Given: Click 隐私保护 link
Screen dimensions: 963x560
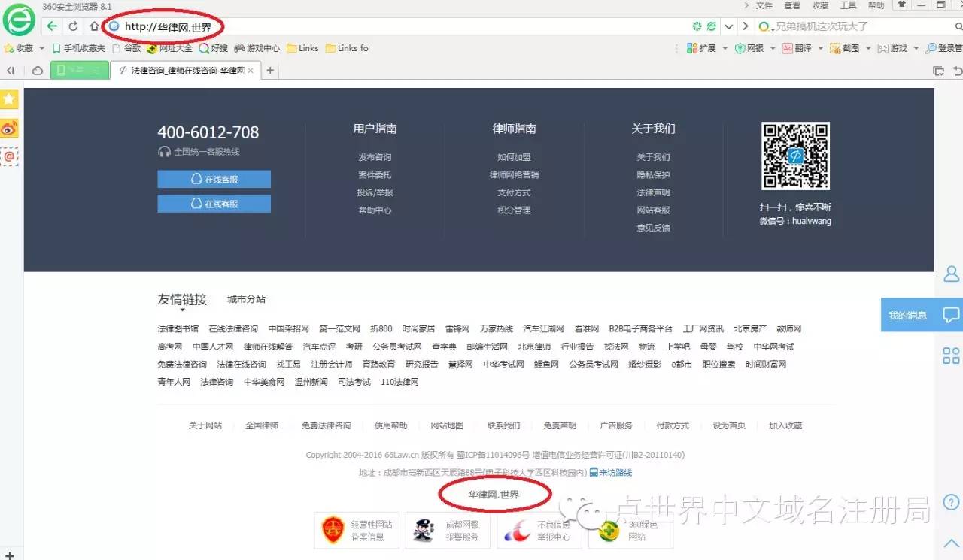Looking at the screenshot, I should click(x=653, y=174).
